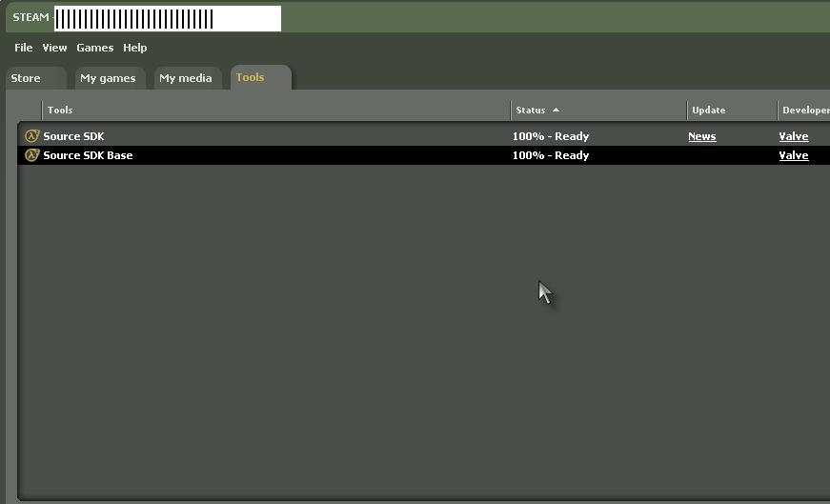This screenshot has height=504, width=830.
Task: Switch to the My media tab
Action: coord(188,78)
